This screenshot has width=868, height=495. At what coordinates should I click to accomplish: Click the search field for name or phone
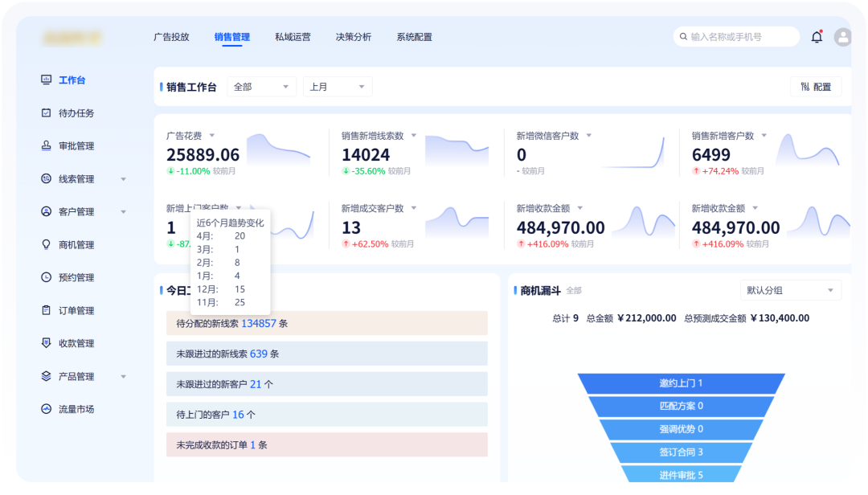(739, 37)
